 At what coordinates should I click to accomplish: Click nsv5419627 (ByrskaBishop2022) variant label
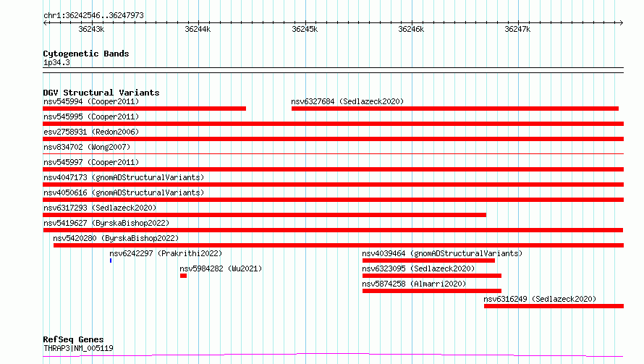(106, 223)
